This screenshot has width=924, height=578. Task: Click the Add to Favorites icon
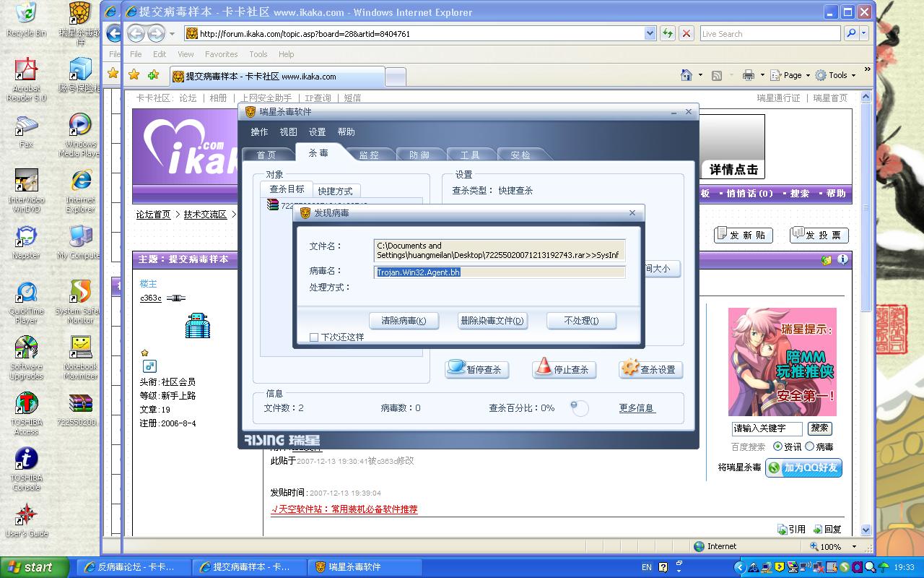click(153, 74)
